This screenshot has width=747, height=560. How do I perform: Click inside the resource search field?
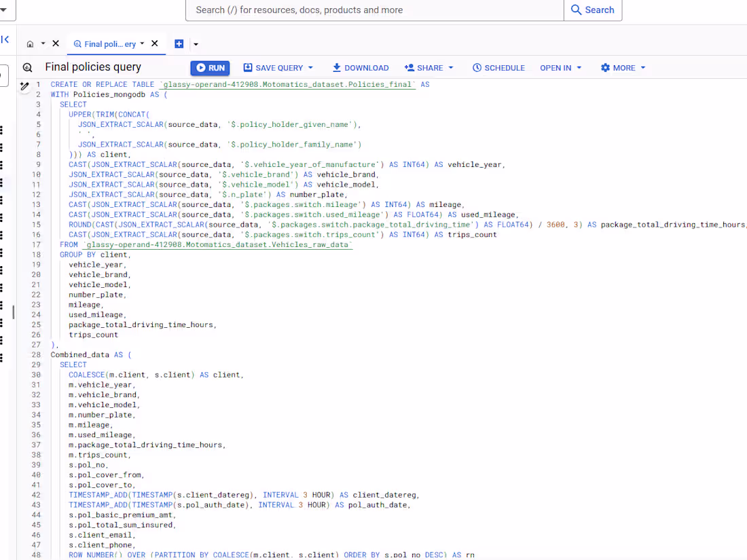pyautogui.click(x=373, y=10)
